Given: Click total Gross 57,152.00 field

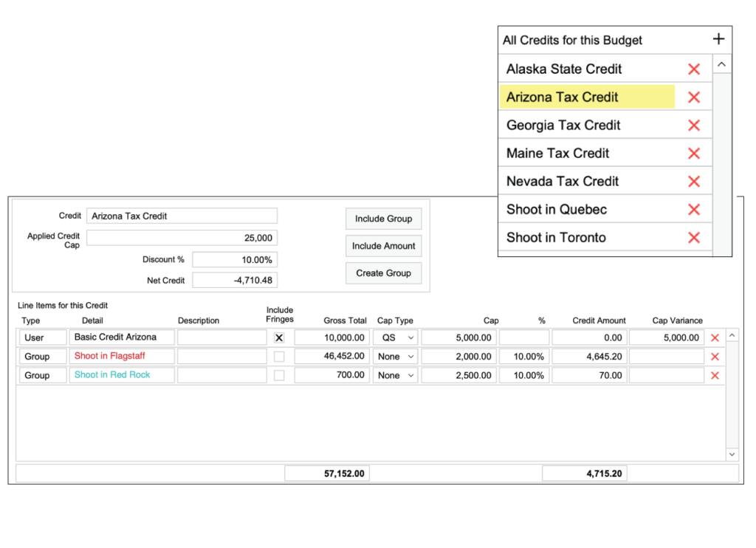Looking at the screenshot, I should pos(327,473).
